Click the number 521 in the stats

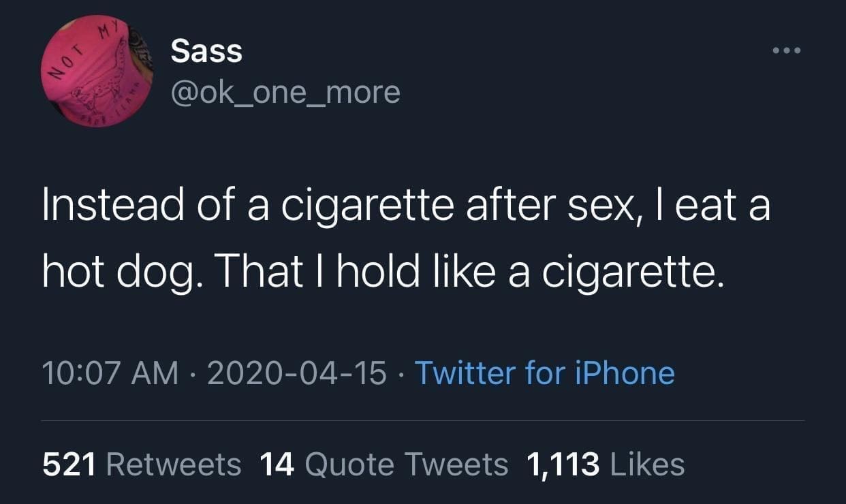click(71, 464)
